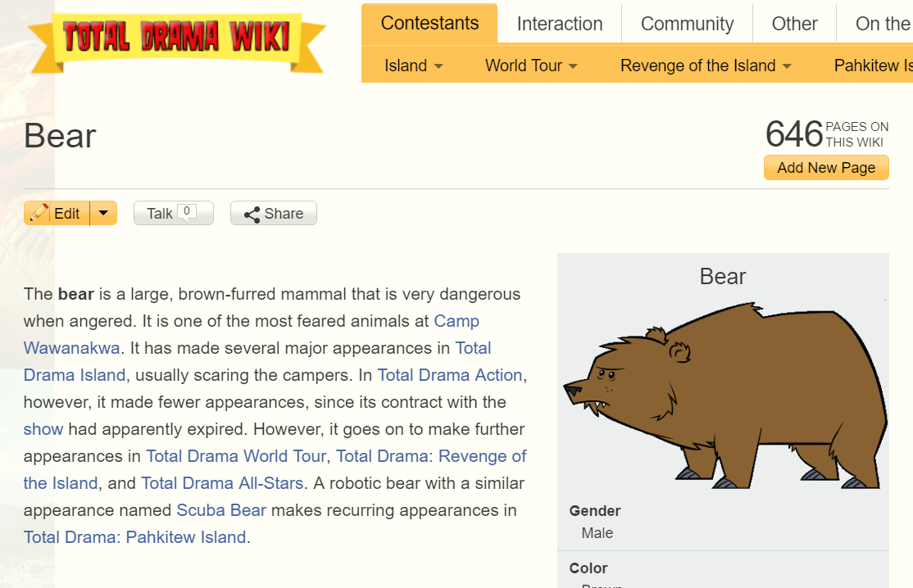Click the pencil icon on Edit button
913x588 pixels.
click(x=39, y=213)
